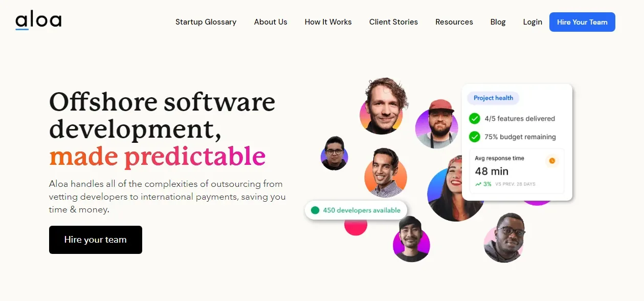644x301 pixels.
Task: Click the Project health tag
Action: (494, 98)
